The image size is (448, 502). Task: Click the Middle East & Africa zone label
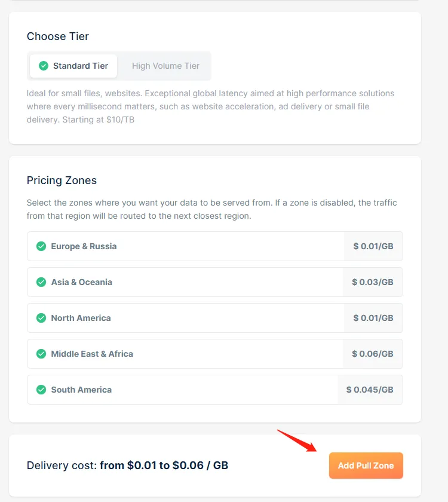click(92, 354)
